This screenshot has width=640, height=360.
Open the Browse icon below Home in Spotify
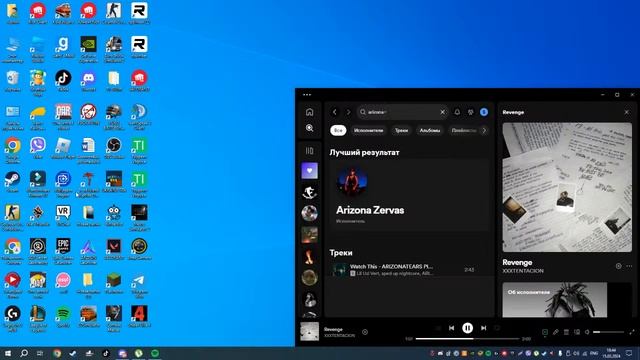click(309, 128)
